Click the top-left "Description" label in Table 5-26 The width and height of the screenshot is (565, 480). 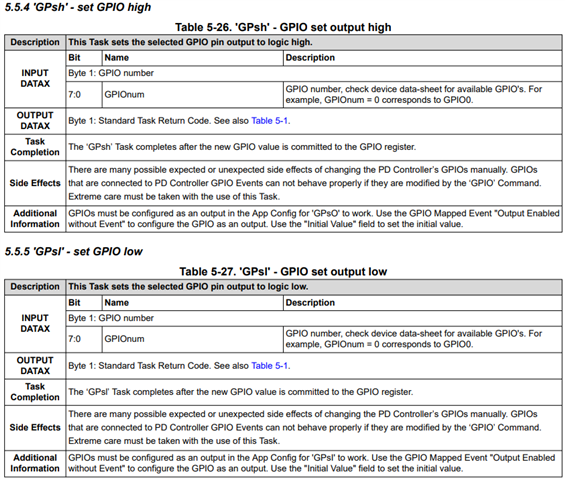pos(35,42)
